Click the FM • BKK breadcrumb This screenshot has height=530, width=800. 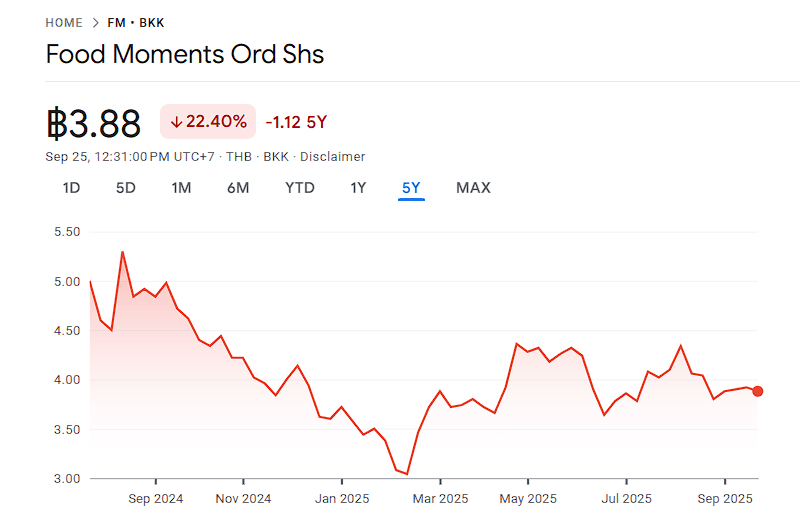[136, 22]
